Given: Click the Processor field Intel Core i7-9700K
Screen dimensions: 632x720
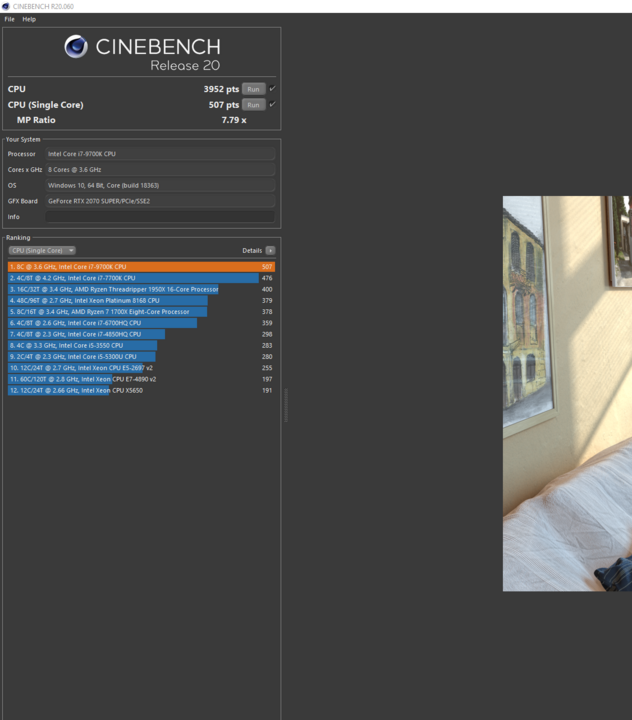Looking at the screenshot, I should (x=160, y=154).
